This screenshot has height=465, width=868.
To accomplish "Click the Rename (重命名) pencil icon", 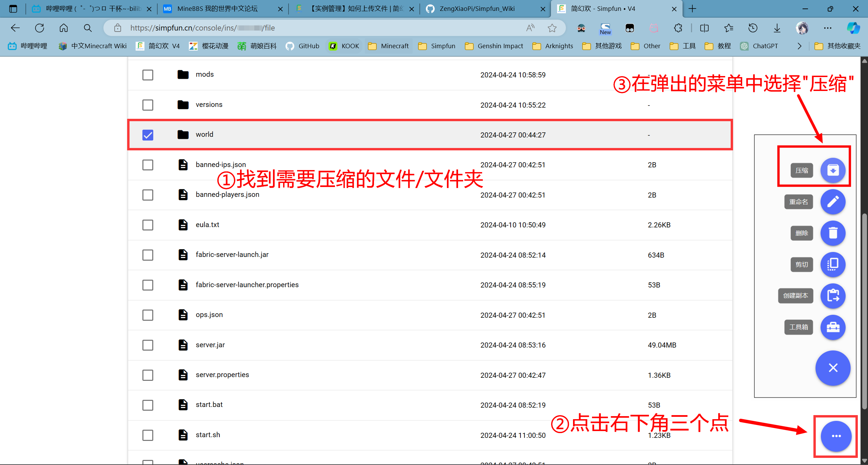I will 833,202.
